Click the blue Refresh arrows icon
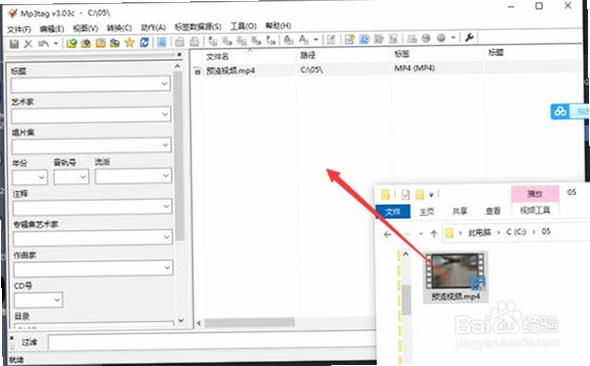 (144, 42)
